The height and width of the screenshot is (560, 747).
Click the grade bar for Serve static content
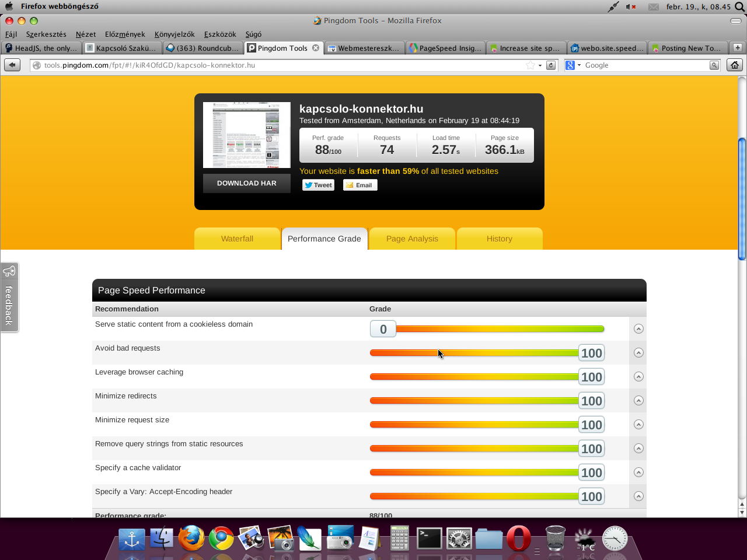487,329
